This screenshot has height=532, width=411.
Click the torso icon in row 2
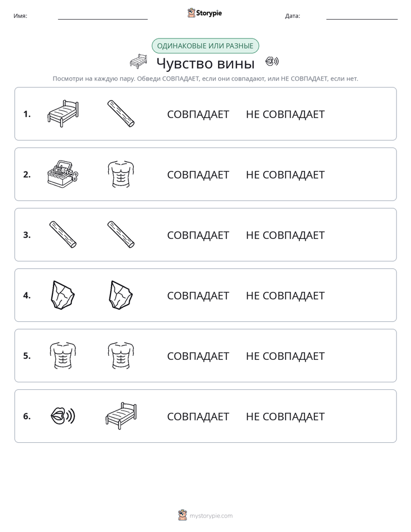click(121, 174)
